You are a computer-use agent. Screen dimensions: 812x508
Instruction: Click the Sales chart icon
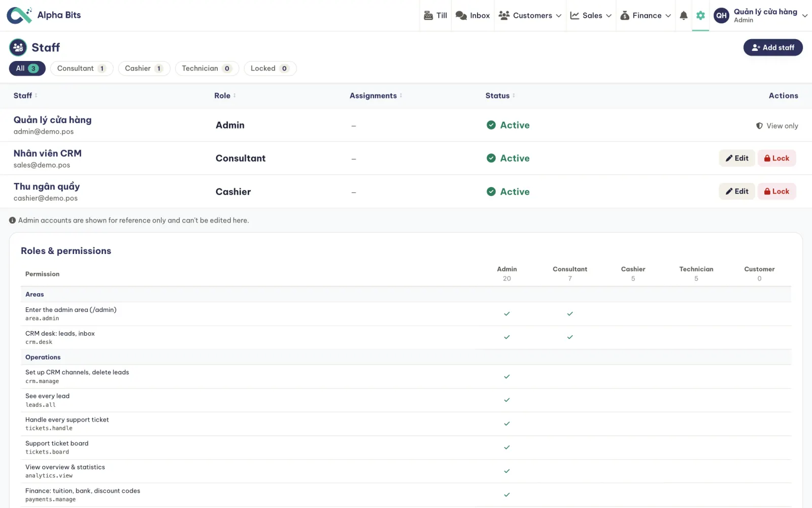(x=574, y=16)
